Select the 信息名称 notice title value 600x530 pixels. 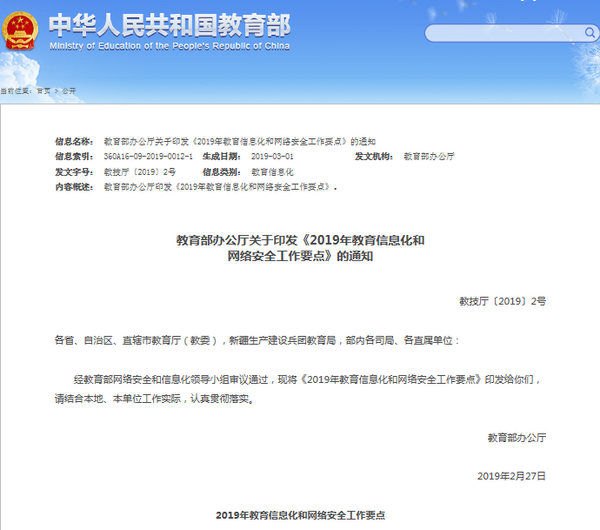tap(240, 142)
